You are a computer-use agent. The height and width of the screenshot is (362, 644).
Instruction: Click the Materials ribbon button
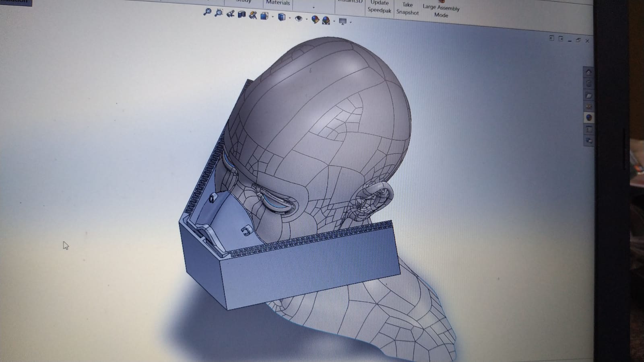(x=278, y=3)
